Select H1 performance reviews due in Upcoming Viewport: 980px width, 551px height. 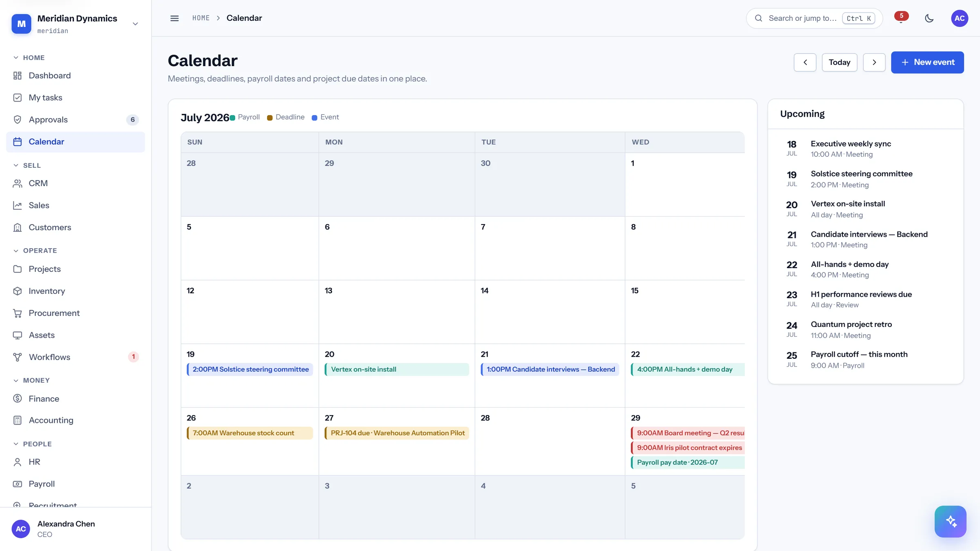coord(865,299)
